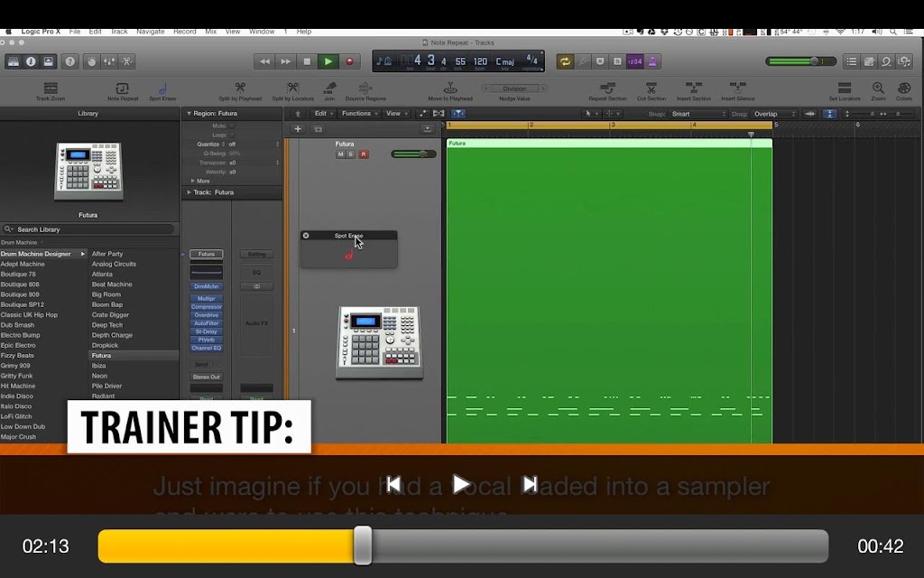Open the Colors palette icon

[904, 88]
